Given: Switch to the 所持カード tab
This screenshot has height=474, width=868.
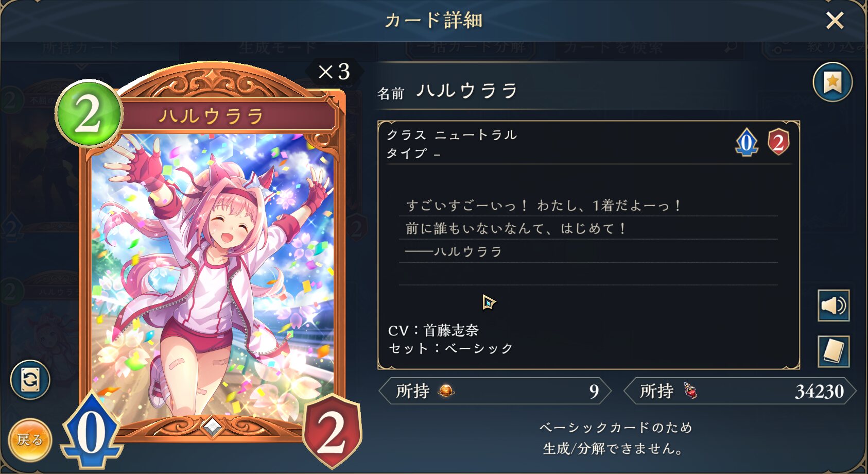Looking at the screenshot, I should [x=81, y=49].
